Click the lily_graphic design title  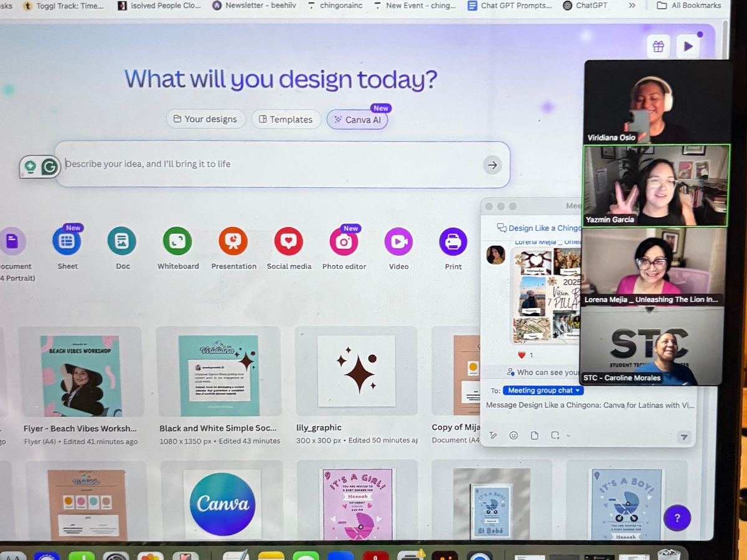pyautogui.click(x=319, y=427)
